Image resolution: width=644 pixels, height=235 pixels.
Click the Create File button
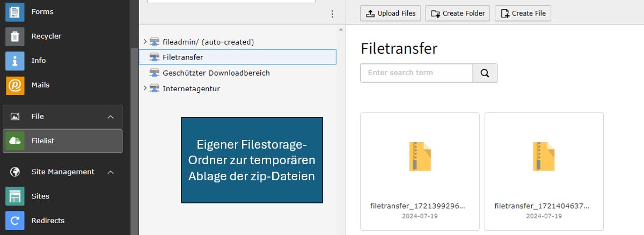(523, 13)
